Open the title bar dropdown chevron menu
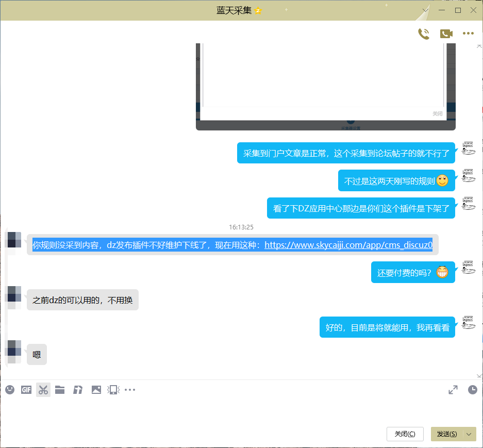Screen dimensions: 483x448 pos(426,10)
